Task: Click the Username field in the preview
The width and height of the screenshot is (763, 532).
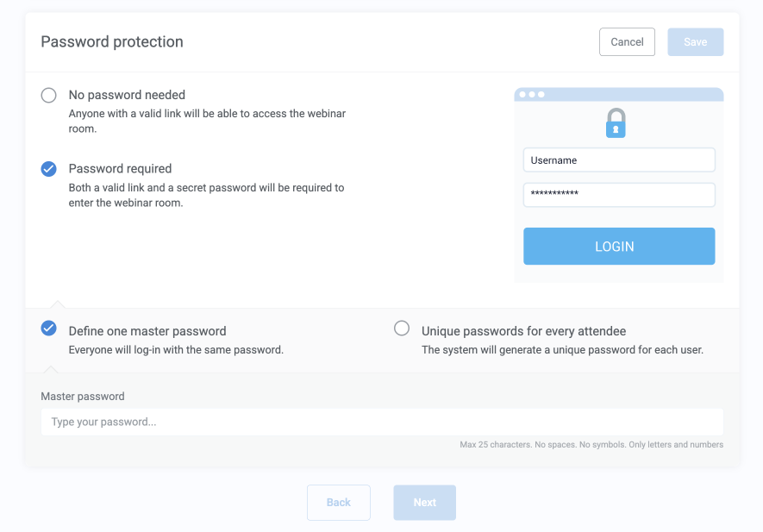Action: tap(618, 160)
